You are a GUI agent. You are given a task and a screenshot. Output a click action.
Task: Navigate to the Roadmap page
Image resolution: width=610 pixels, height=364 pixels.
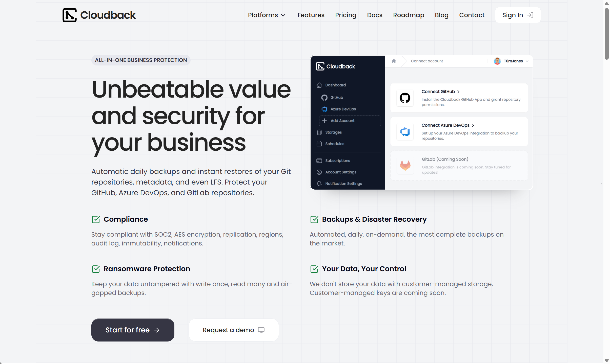[x=409, y=15]
